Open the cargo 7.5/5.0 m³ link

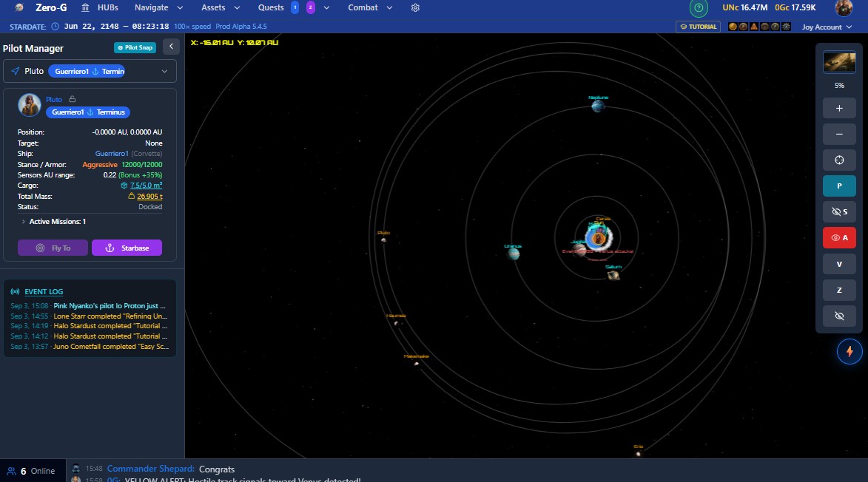pos(146,186)
